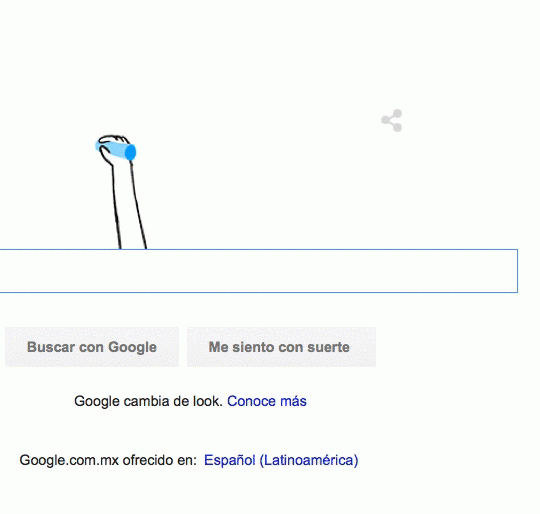Start a search with Buscar con Google
This screenshot has height=514, width=540.
coord(92,347)
